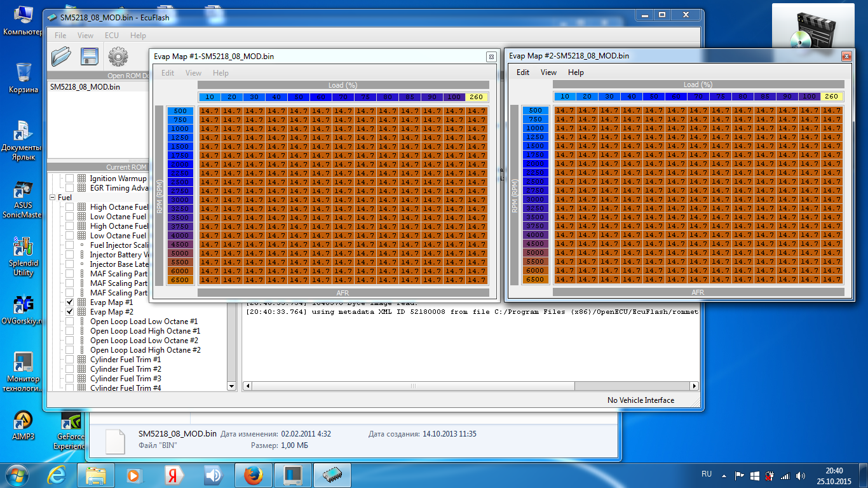
Task: Click the Open ROM folder icon
Action: point(61,57)
